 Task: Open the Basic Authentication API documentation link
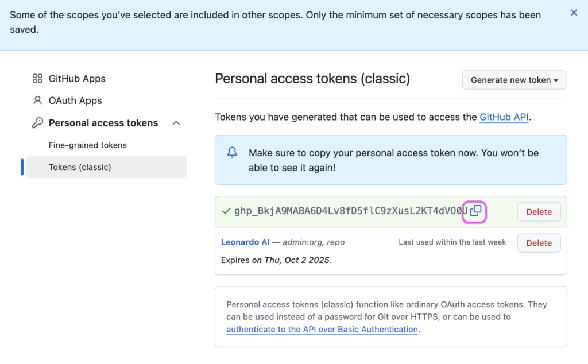322,329
